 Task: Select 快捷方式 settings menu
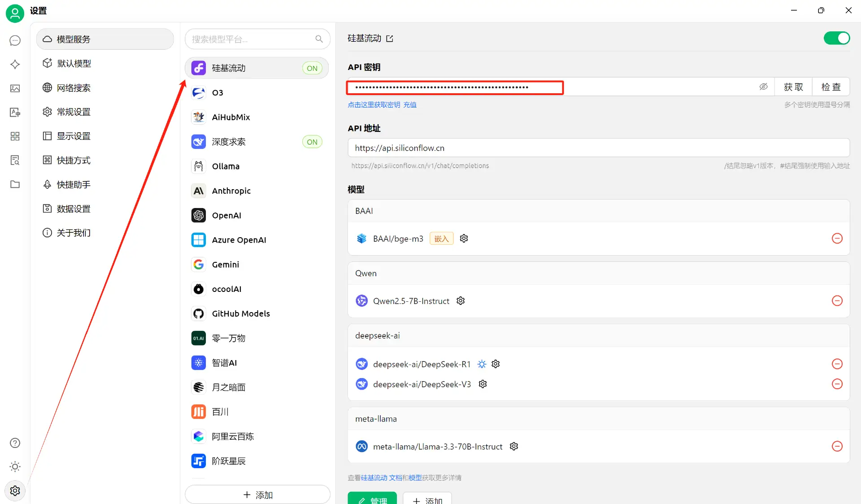click(x=105, y=161)
